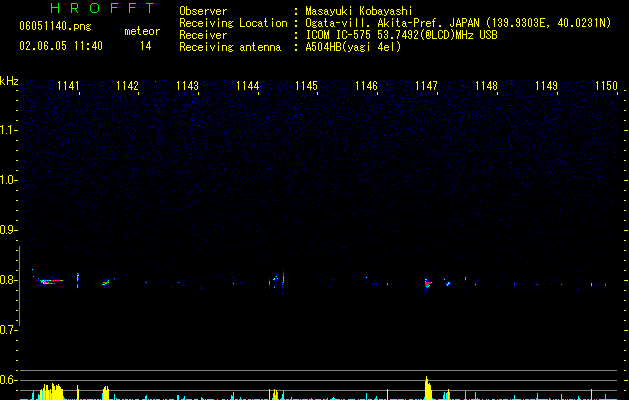Click the Receiving Location label
The width and height of the screenshot is (629, 400).
(233, 23)
